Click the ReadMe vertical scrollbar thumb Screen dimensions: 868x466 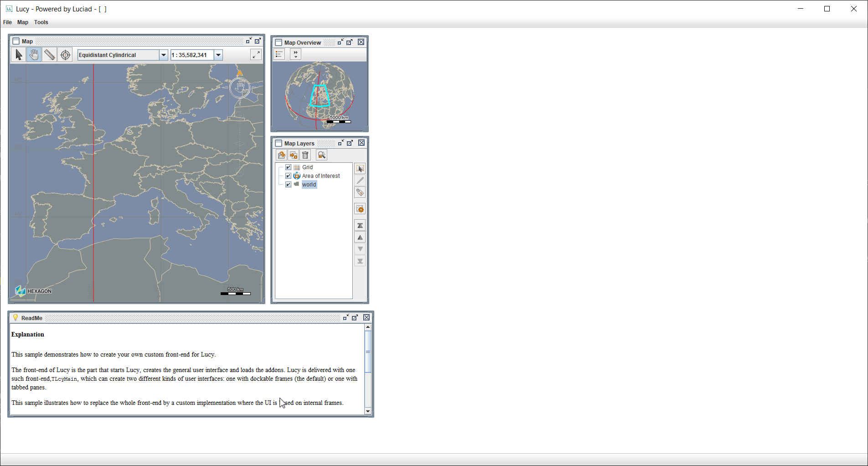pyautogui.click(x=368, y=352)
